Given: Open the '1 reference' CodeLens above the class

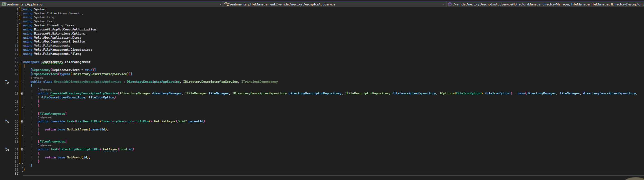Looking at the screenshot, I should point(37,78).
